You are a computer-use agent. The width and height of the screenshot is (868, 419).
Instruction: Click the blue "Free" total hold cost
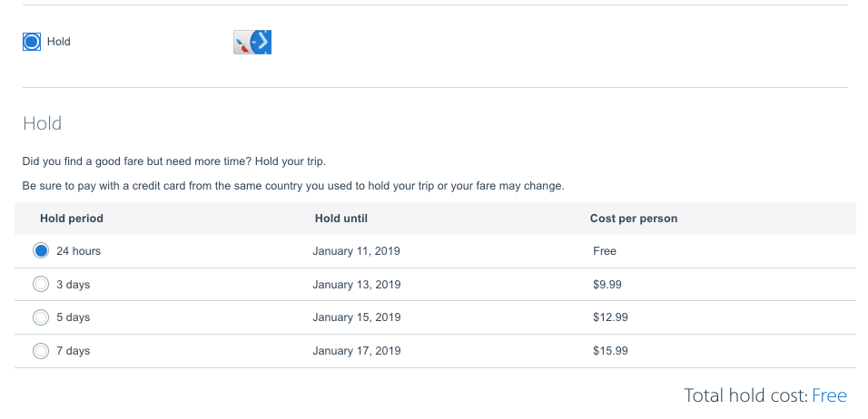pyautogui.click(x=829, y=395)
